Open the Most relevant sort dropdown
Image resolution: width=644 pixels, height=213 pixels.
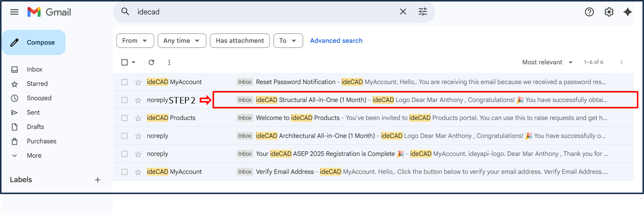[547, 62]
